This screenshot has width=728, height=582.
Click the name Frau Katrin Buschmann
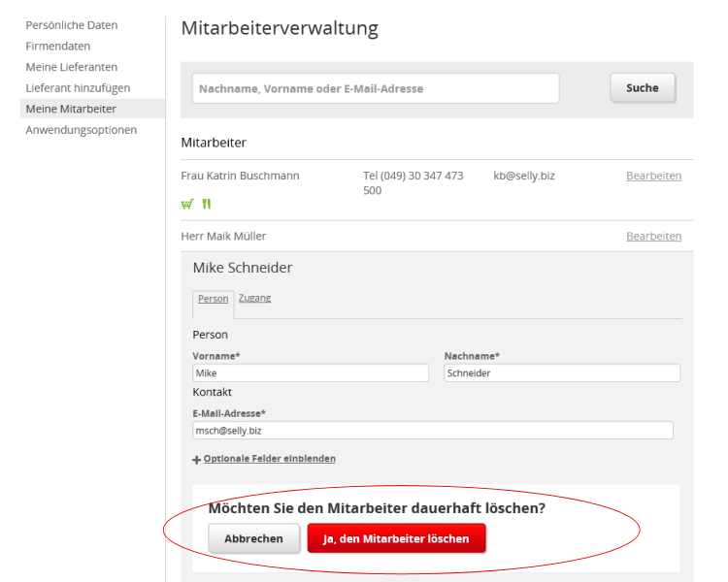pyautogui.click(x=240, y=176)
